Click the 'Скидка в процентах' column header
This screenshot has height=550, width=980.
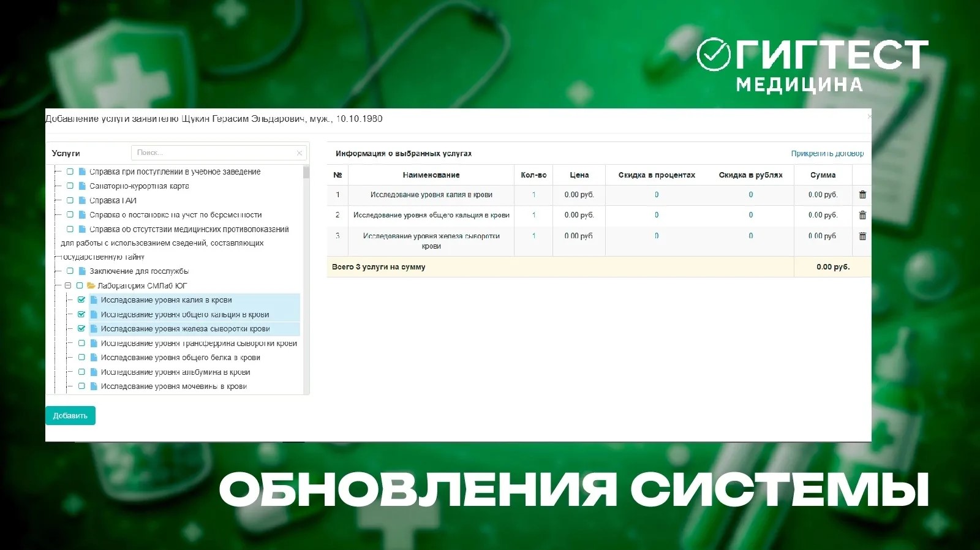point(657,175)
